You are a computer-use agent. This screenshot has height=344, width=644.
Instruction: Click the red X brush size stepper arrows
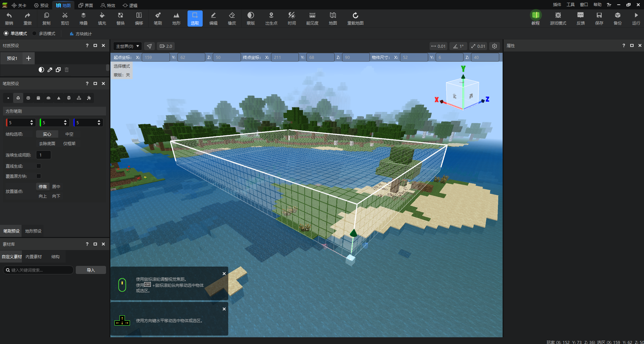coord(32,123)
